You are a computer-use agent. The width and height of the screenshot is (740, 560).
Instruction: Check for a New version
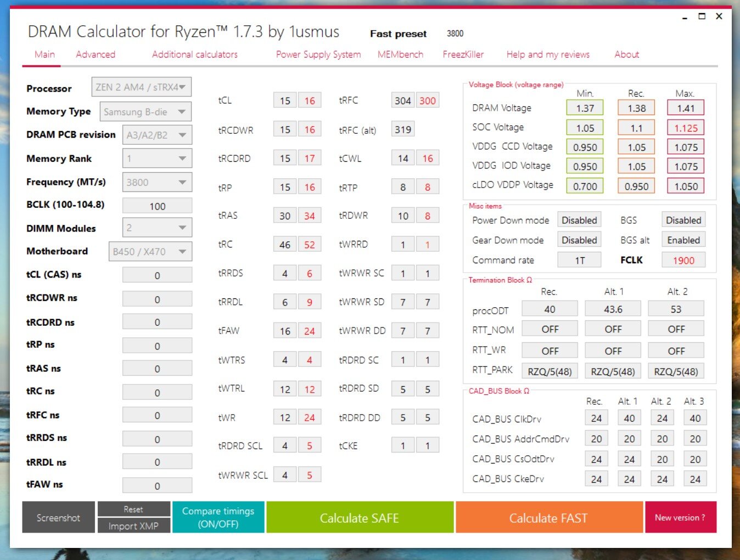point(680,517)
